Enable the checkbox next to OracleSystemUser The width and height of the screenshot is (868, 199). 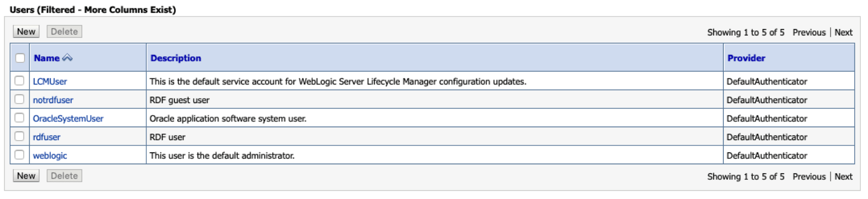[x=19, y=118]
